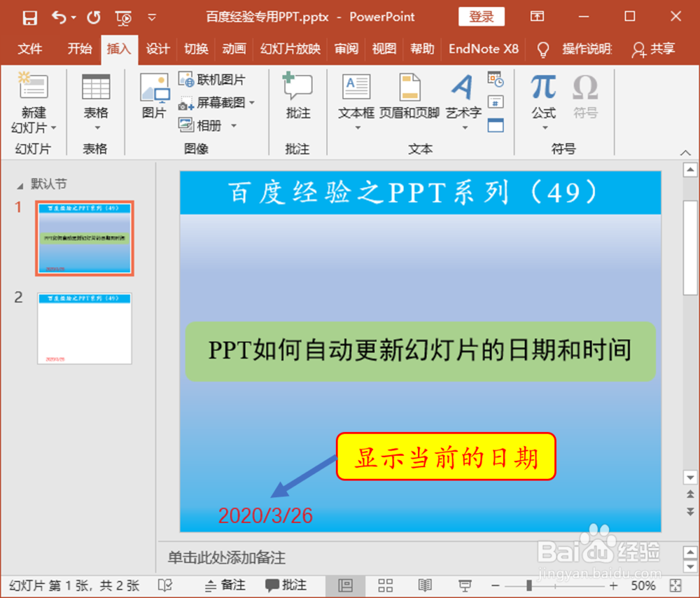Open the undo history dropdown arrow

[x=73, y=18]
